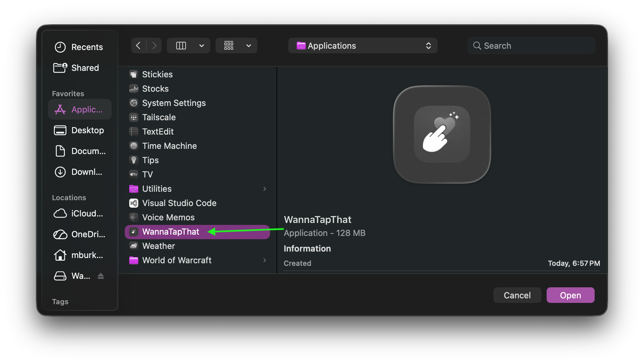Viewport: 644px width, 364px height.
Task: Open Recents in the sidebar
Action: [80, 47]
